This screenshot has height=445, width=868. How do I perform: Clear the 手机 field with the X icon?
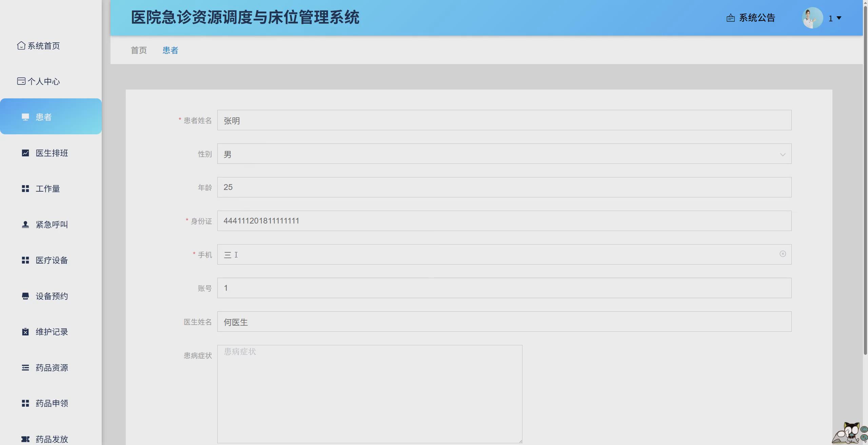pyautogui.click(x=783, y=254)
